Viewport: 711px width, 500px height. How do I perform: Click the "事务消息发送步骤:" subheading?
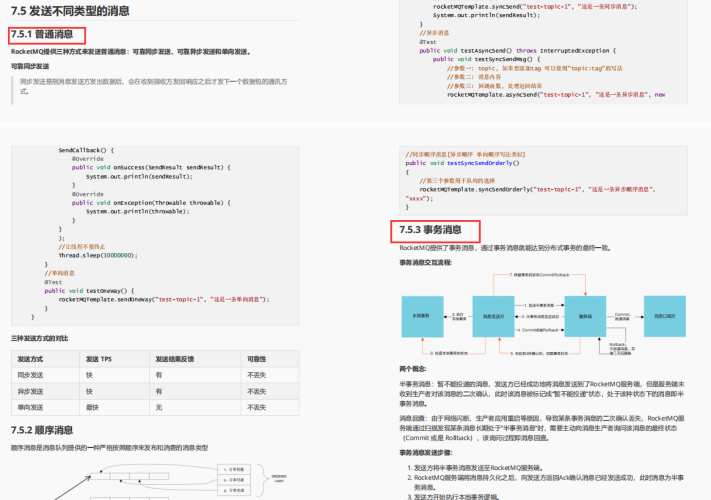point(425,453)
